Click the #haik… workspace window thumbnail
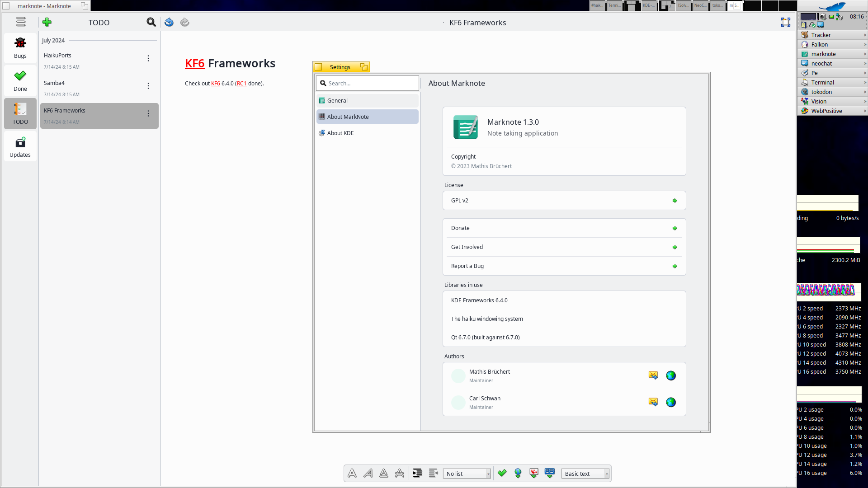The width and height of the screenshot is (868, 488). coord(598,5)
